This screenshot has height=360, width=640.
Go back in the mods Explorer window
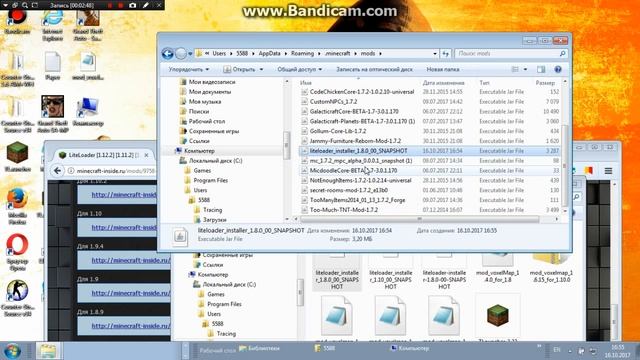coord(167,53)
